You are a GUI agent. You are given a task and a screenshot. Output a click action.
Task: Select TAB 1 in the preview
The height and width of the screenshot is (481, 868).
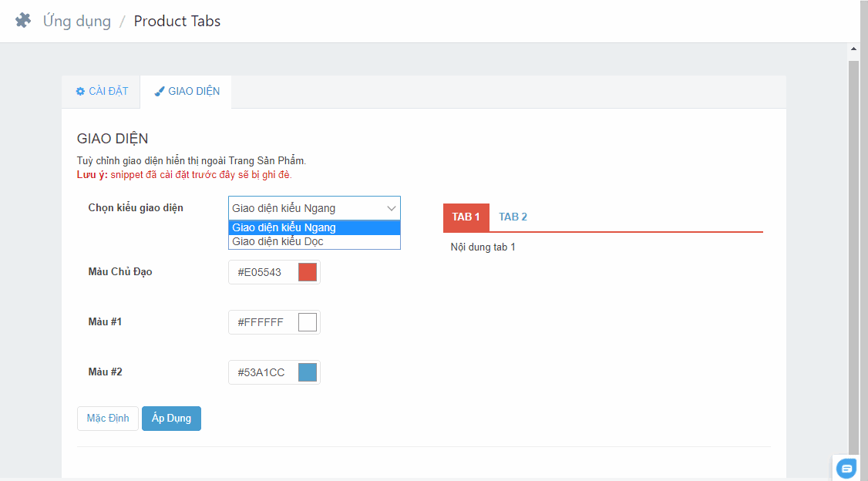tap(466, 217)
